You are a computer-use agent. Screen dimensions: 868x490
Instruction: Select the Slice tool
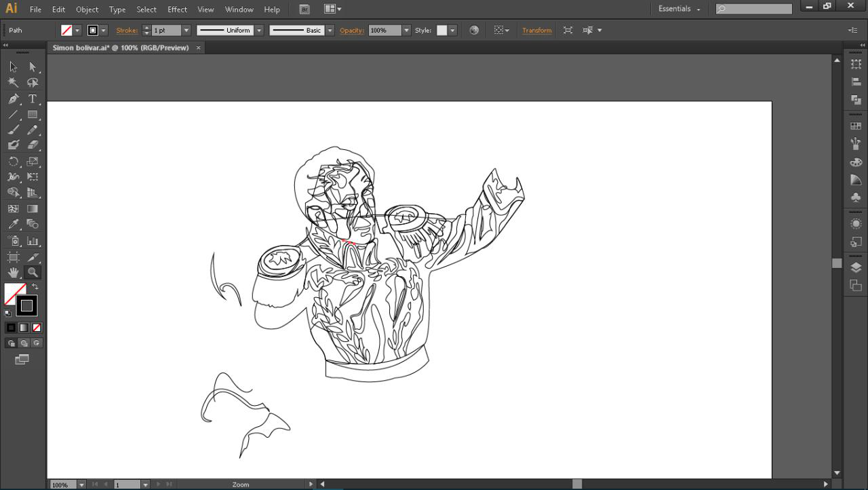pyautogui.click(x=32, y=257)
